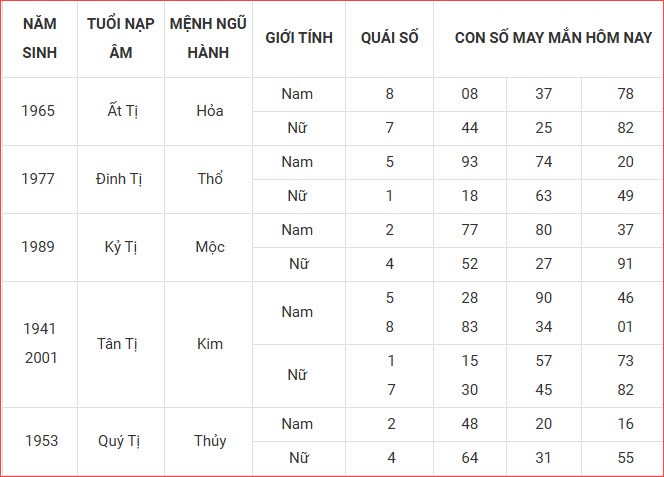664x477 pixels.
Task: Click the Ất Tị cell
Action: pyautogui.click(x=120, y=111)
